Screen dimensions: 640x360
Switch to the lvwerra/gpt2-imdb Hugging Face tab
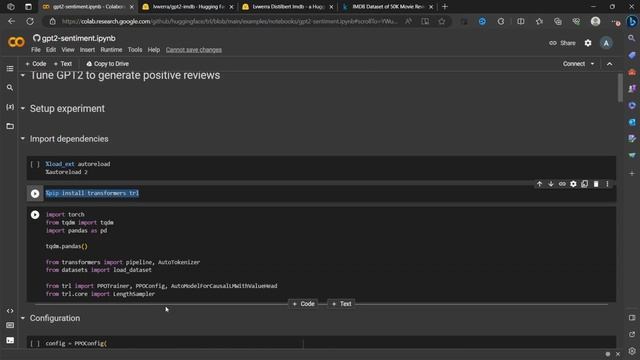coord(187,7)
